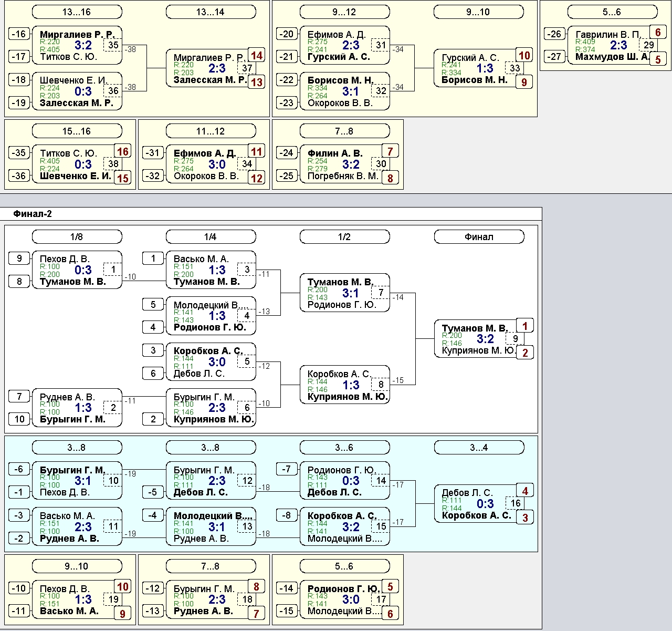The width and height of the screenshot is (672, 631).
Task: Select Васько М. А. in match 3
Action: point(201,259)
